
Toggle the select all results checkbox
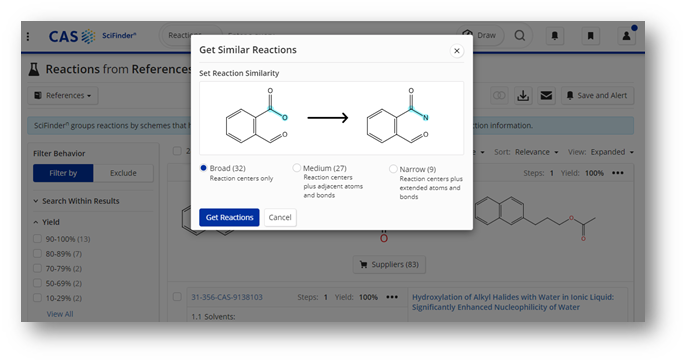[x=177, y=151]
